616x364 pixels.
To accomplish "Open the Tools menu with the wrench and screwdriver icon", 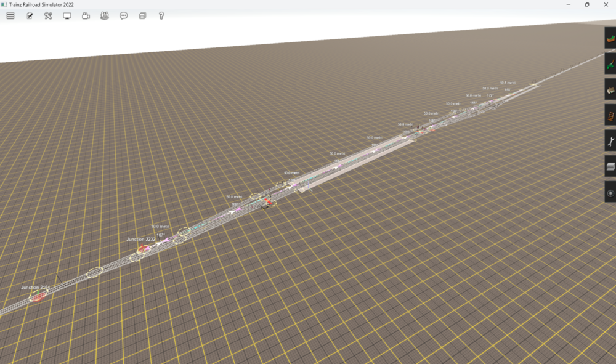I will point(48,16).
